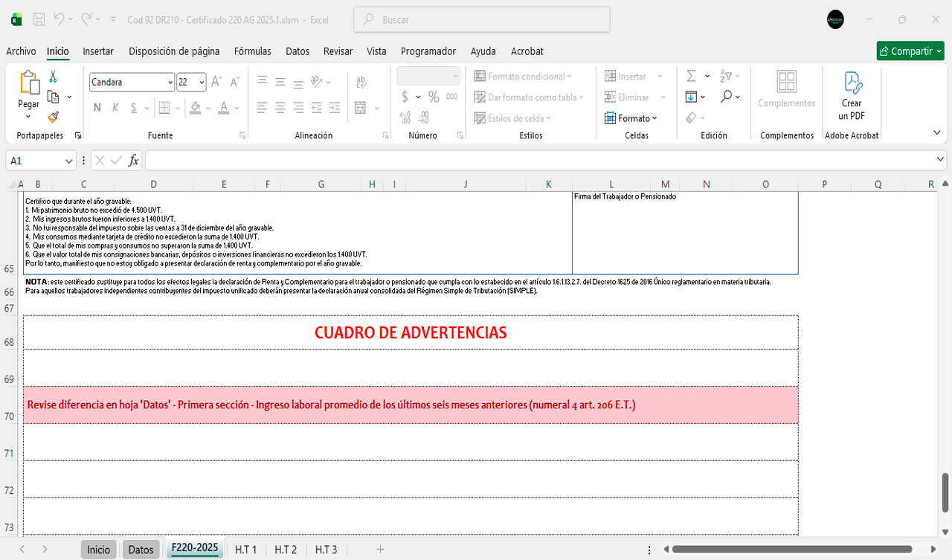Open the Fórmulas ribbon tab
The height and width of the screenshot is (560, 952).
(252, 51)
